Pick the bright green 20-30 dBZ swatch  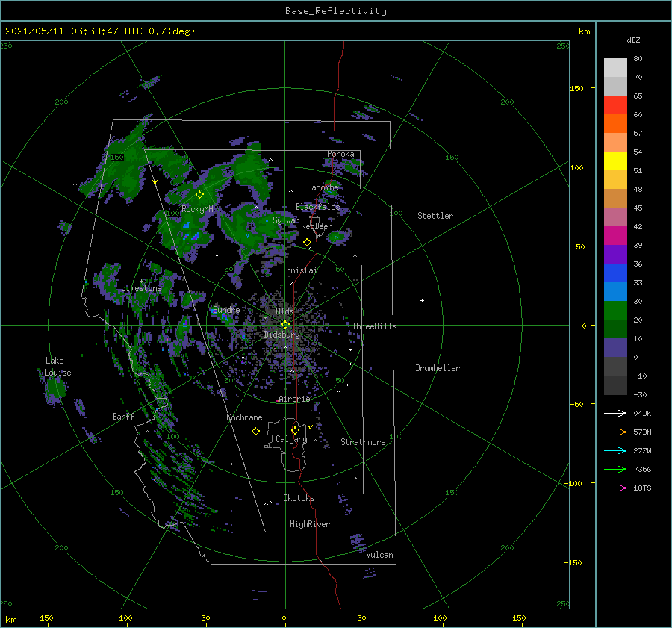(x=615, y=311)
